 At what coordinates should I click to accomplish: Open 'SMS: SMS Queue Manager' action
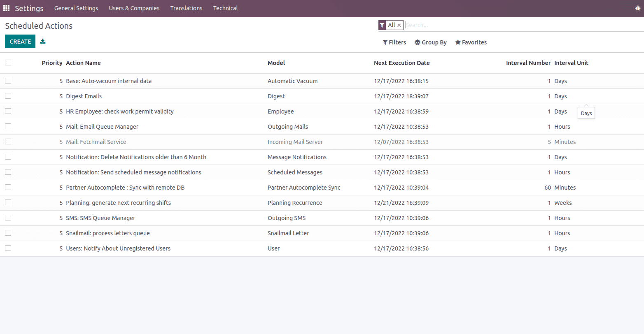100,218
